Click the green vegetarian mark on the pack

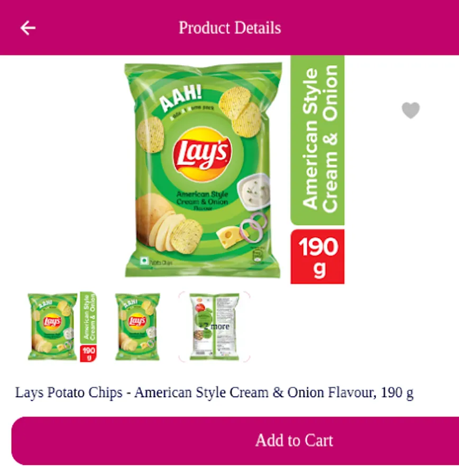(144, 261)
